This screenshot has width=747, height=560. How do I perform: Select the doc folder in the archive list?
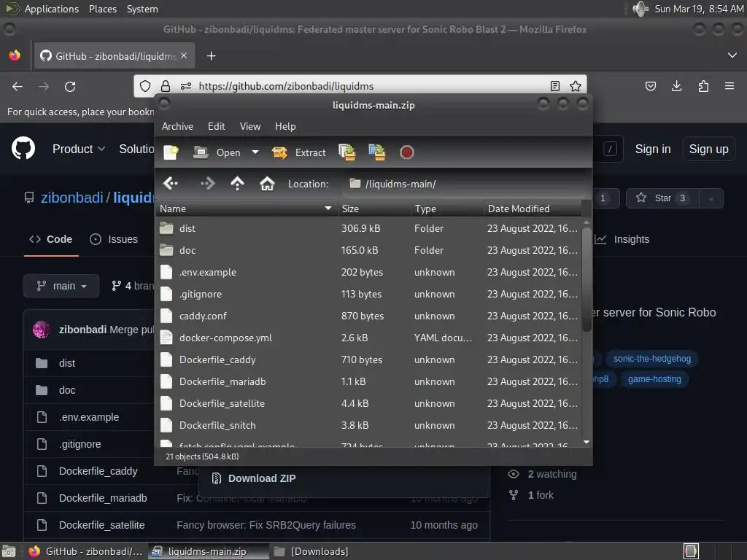(x=368, y=251)
